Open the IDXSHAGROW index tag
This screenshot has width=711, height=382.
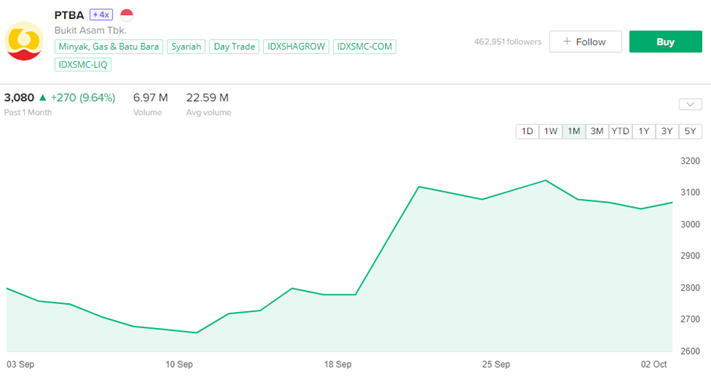(296, 47)
